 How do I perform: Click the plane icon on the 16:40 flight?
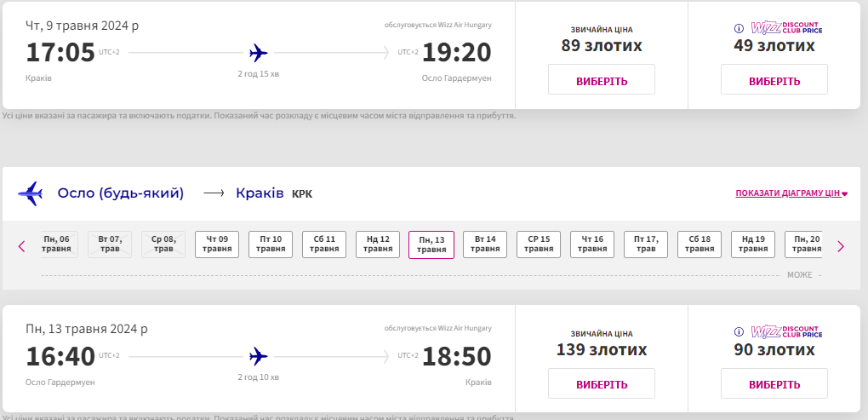[x=259, y=356]
